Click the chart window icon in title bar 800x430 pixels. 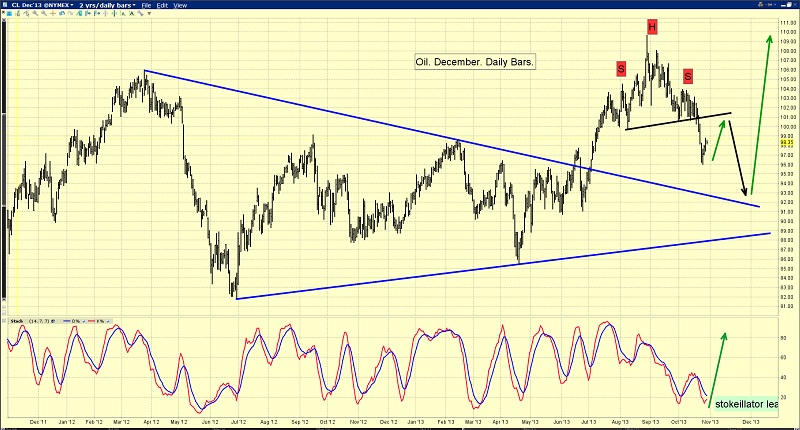(x=5, y=5)
